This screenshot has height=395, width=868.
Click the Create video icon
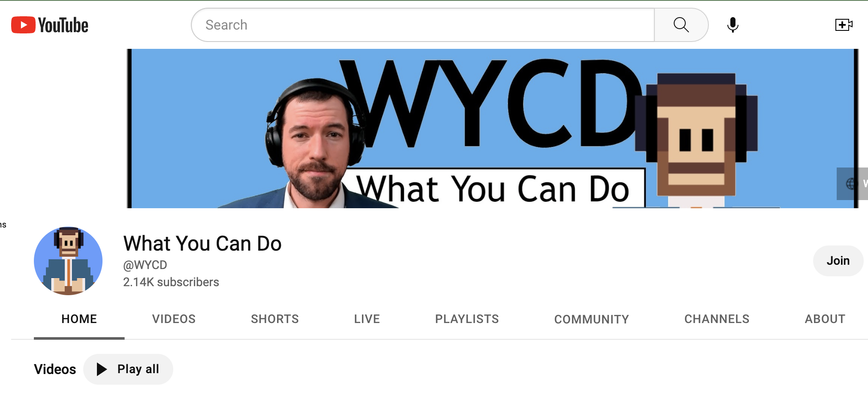pyautogui.click(x=844, y=25)
